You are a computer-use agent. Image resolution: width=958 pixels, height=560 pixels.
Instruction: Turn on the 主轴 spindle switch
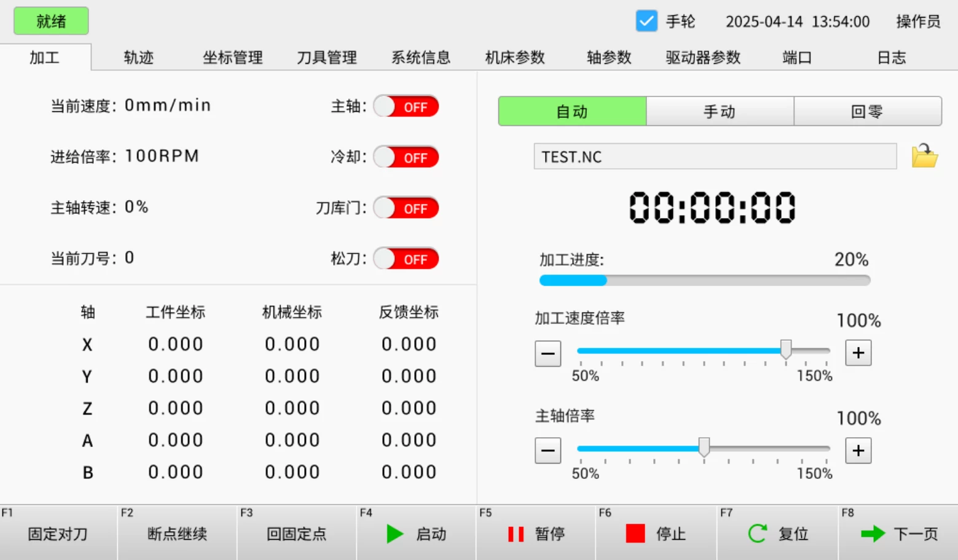[406, 106]
